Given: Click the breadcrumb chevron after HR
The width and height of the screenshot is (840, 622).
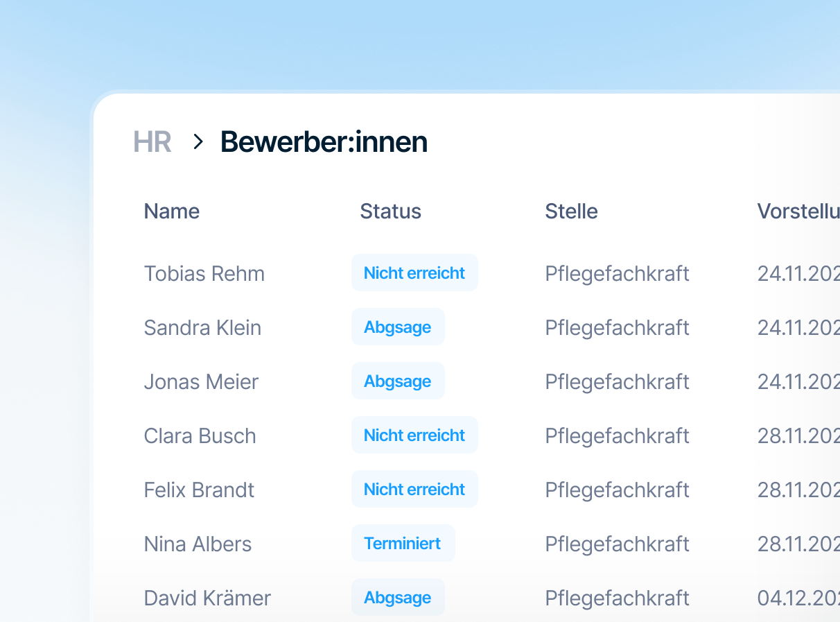Looking at the screenshot, I should click(198, 141).
